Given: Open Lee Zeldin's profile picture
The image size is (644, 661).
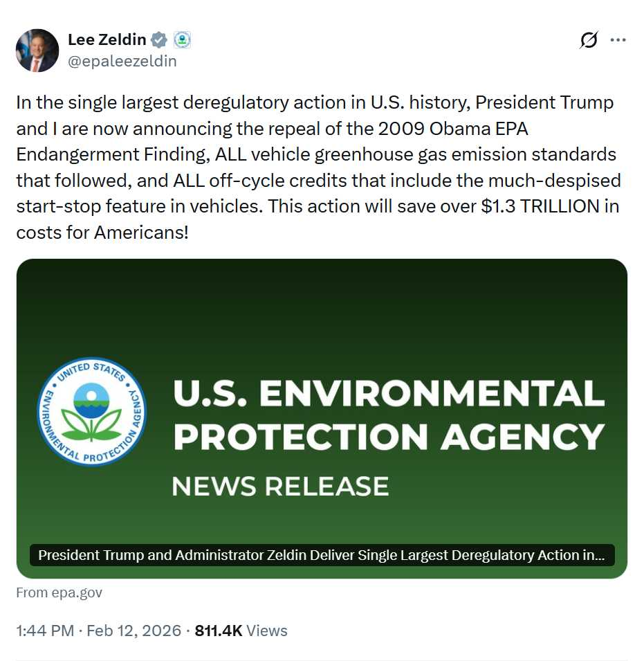Looking at the screenshot, I should coord(37,51).
